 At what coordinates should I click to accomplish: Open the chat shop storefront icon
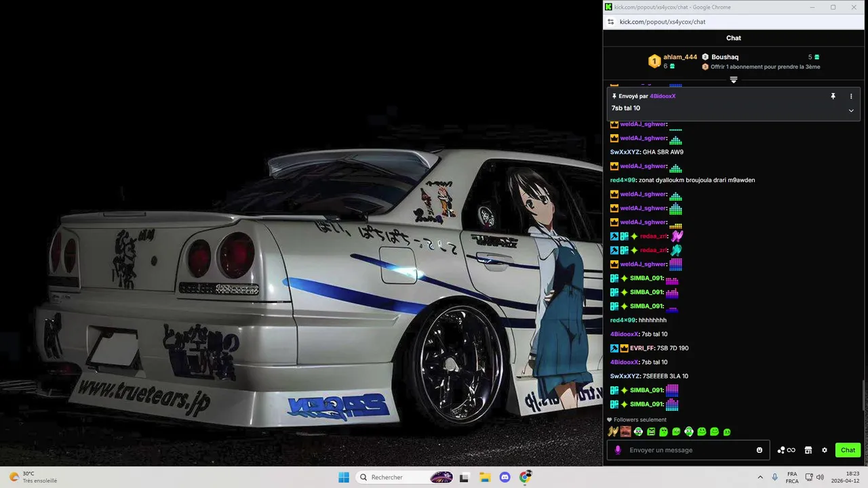point(808,450)
